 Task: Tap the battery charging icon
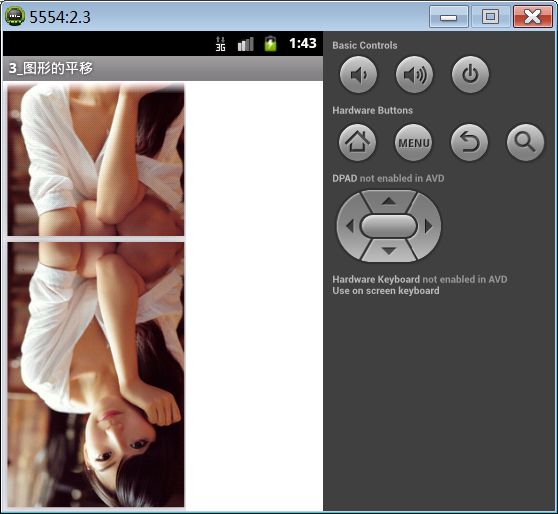(270, 43)
